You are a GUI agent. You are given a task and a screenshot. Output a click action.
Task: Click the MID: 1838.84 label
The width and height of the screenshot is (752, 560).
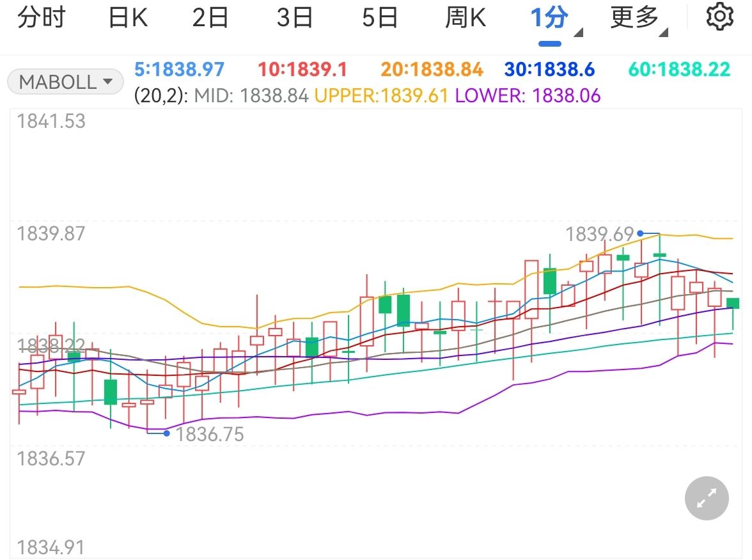pos(251,96)
